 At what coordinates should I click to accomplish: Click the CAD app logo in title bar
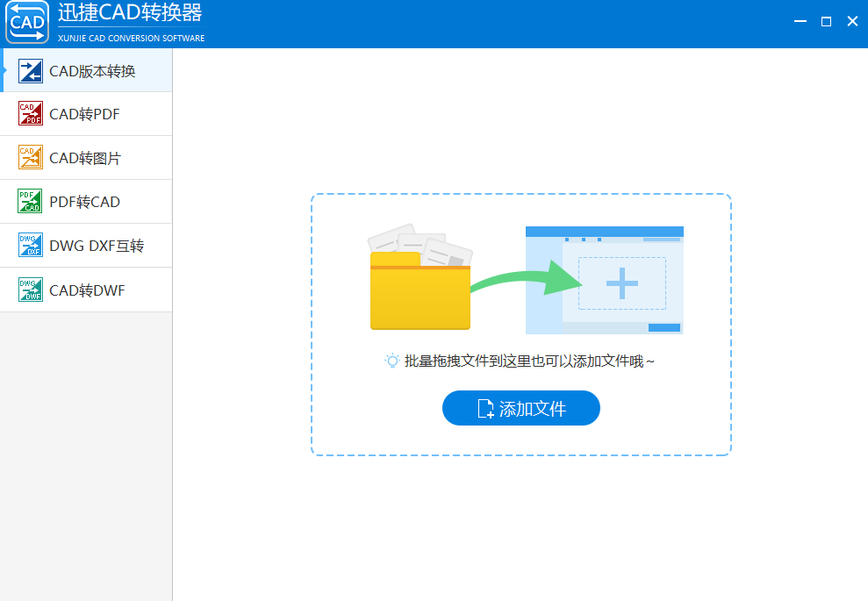26,23
